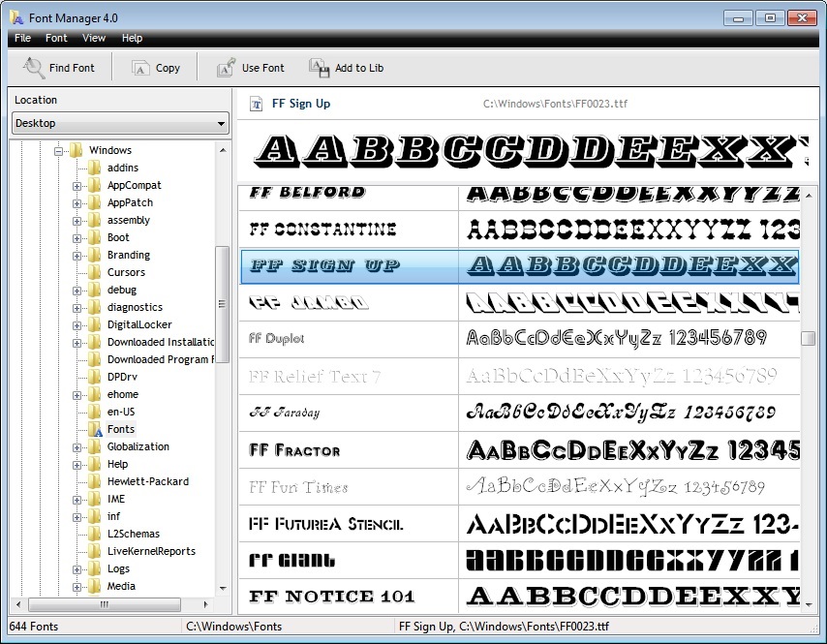827x644 pixels.
Task: Click the TrueType file icon beside FF Sign Up
Action: 256,104
